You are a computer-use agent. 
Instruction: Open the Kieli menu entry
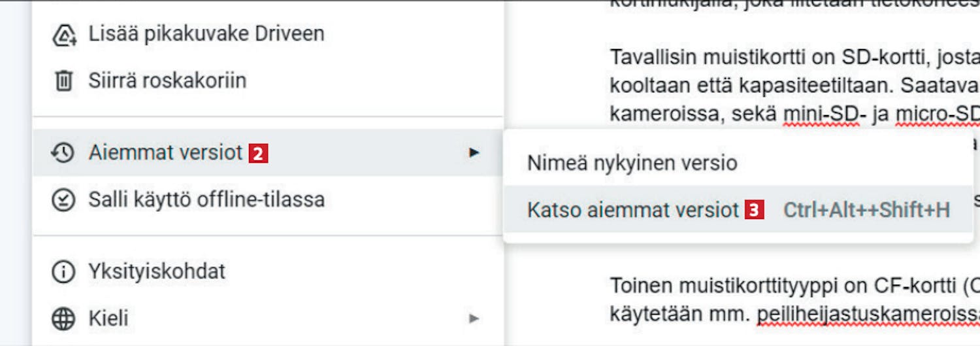(x=108, y=319)
